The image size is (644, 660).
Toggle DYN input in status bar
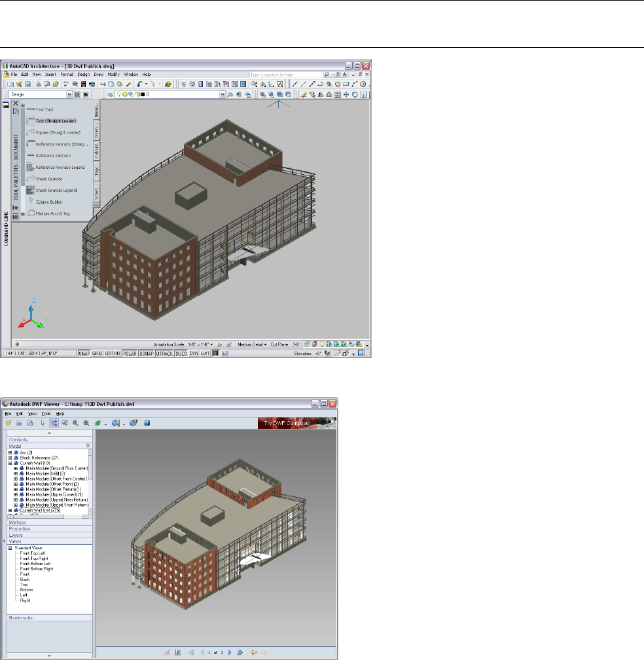[194, 354]
